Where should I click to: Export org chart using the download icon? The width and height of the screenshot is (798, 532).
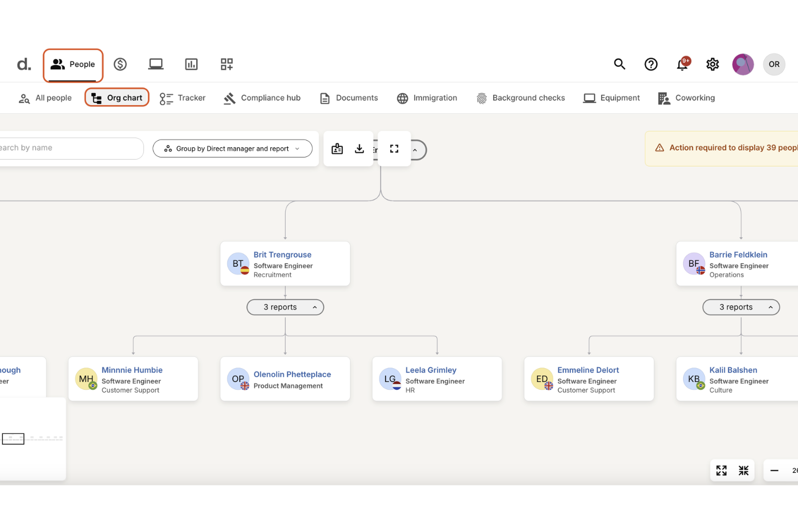tap(359, 149)
